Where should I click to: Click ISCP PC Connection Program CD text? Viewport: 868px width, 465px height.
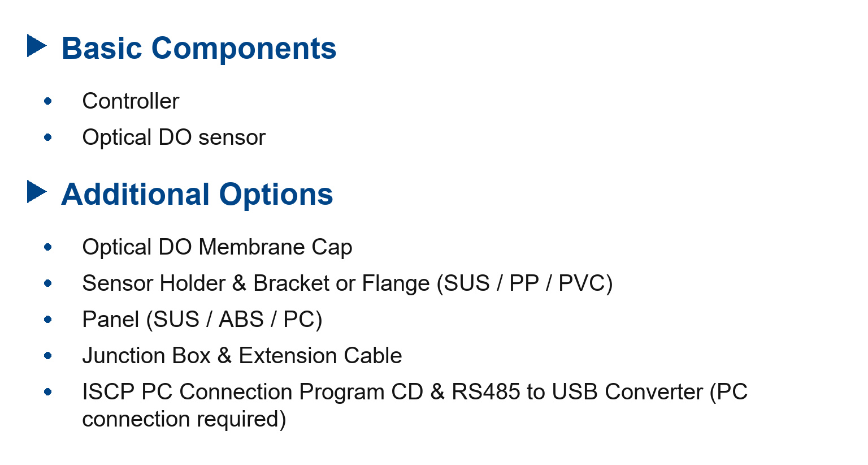pyautogui.click(x=253, y=391)
